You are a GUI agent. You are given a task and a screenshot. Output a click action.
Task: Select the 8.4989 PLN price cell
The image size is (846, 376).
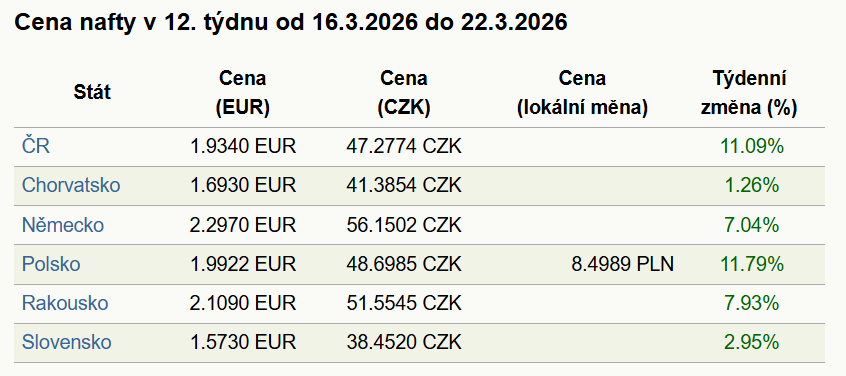623,264
